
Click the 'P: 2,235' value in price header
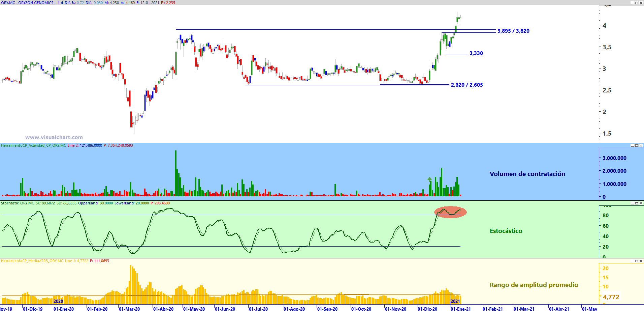(x=168, y=3)
